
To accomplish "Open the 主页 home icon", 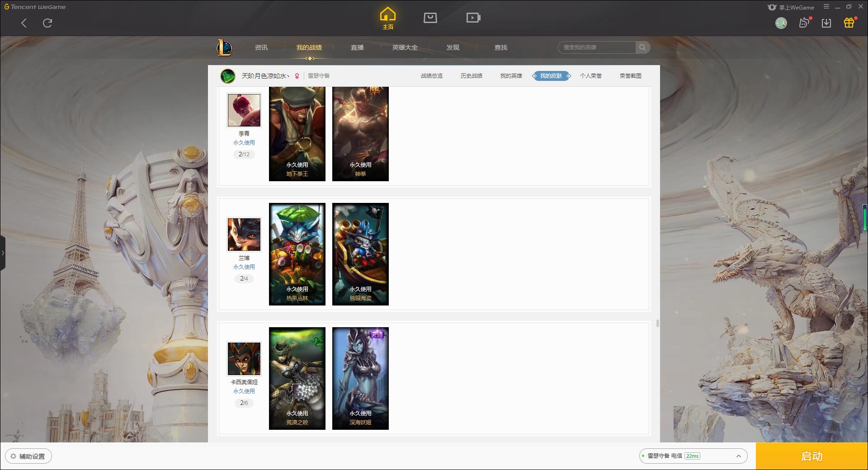I will [388, 19].
